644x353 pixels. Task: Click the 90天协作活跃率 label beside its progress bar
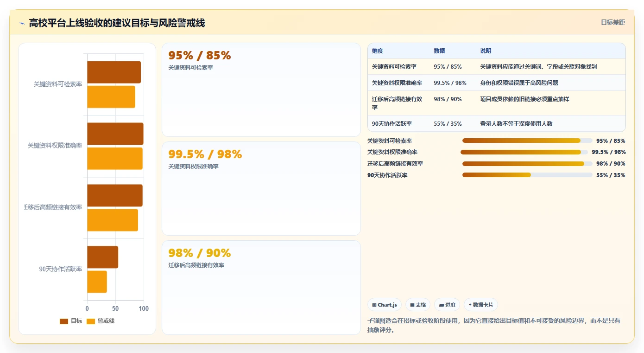(x=387, y=175)
